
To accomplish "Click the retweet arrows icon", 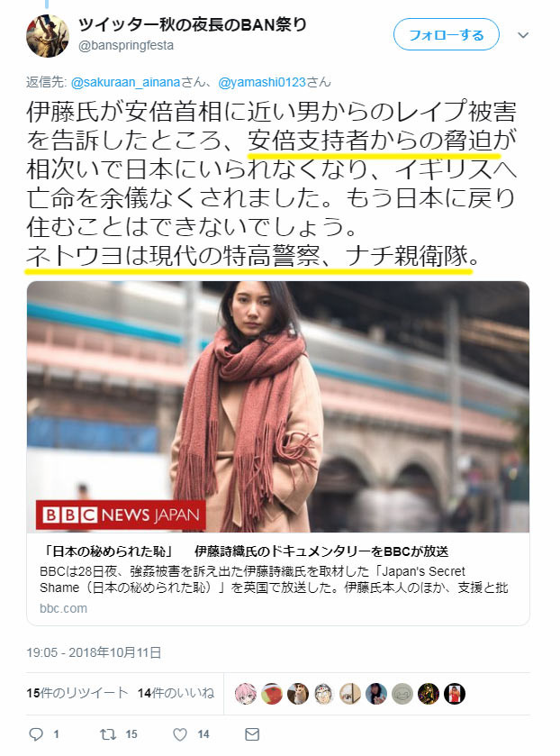I will tap(108, 733).
